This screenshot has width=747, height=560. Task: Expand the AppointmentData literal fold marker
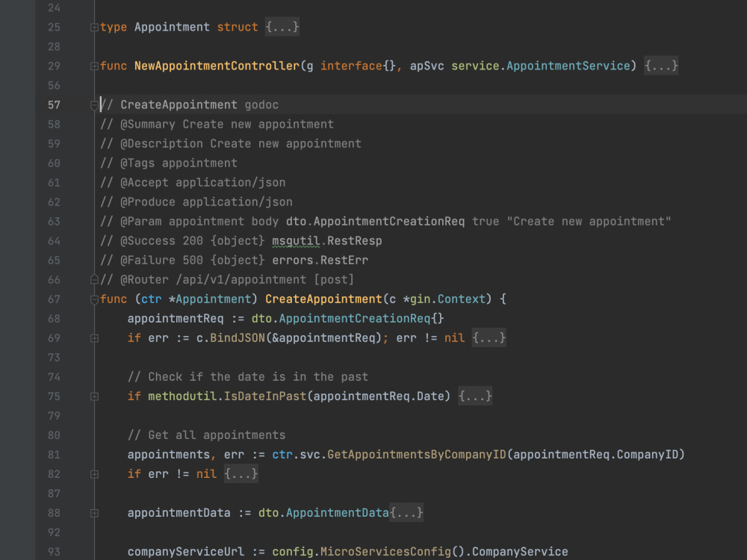(x=94, y=513)
